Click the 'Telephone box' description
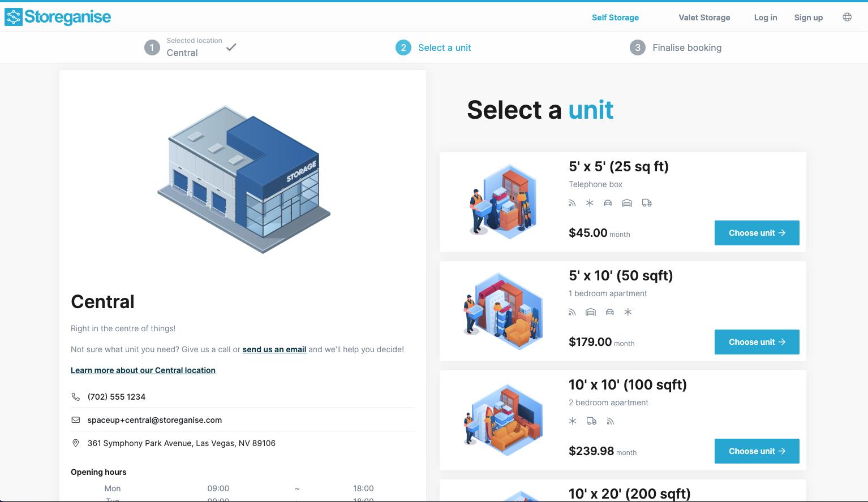 coord(595,184)
